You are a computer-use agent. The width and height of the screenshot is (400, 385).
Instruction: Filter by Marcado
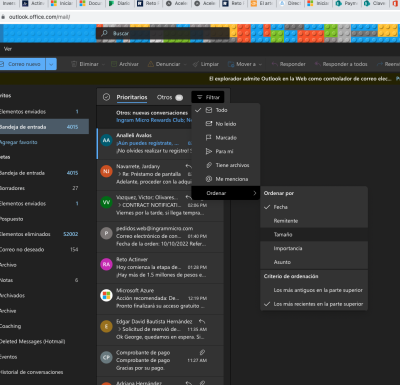pos(226,138)
